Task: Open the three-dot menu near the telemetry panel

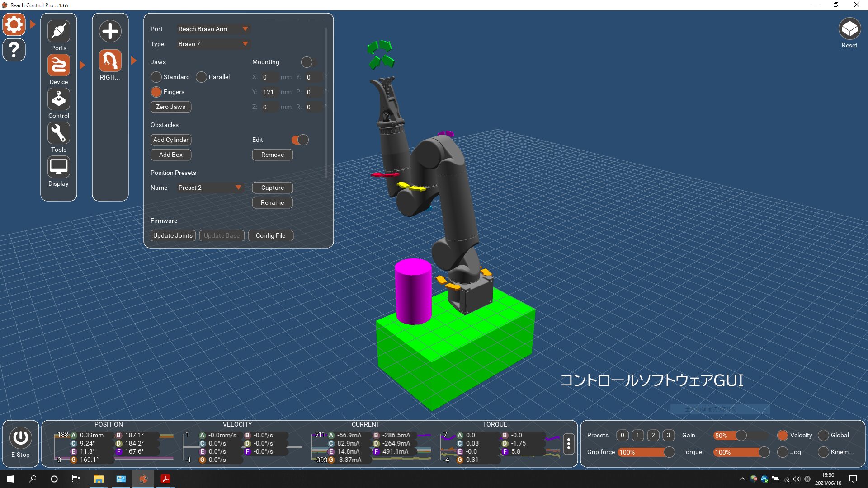Action: point(568,444)
